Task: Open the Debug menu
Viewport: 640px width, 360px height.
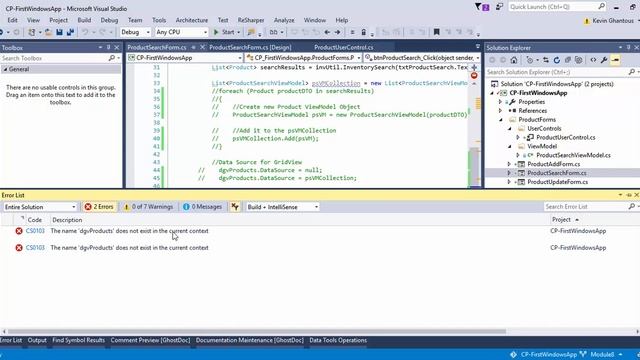Action: click(x=109, y=20)
